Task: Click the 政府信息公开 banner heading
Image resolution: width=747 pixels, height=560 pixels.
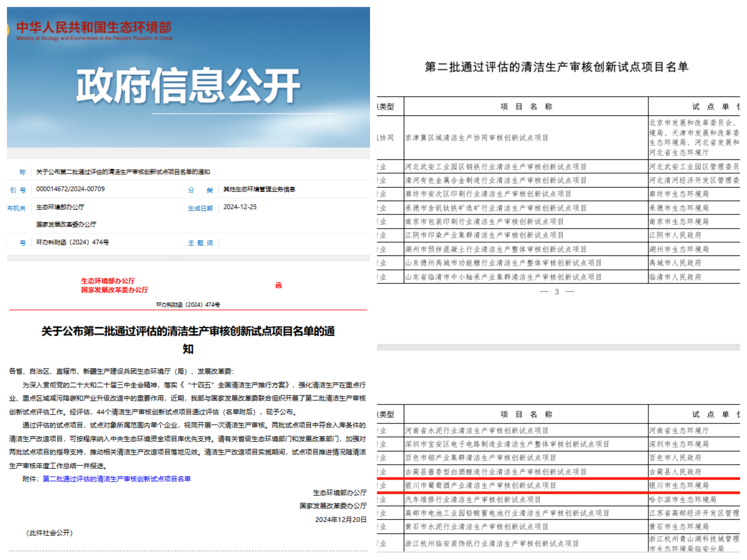Action: point(188,85)
